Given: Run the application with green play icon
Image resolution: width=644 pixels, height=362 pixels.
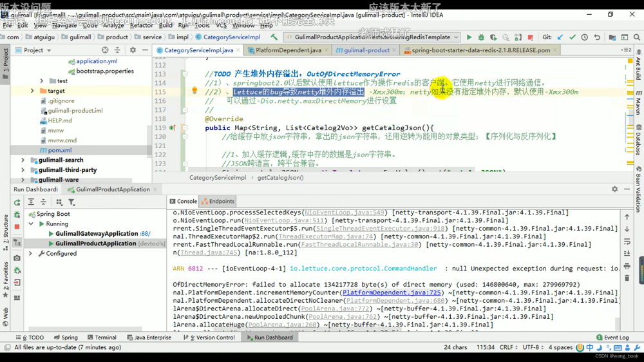Looking at the screenshot, I should point(469,37).
